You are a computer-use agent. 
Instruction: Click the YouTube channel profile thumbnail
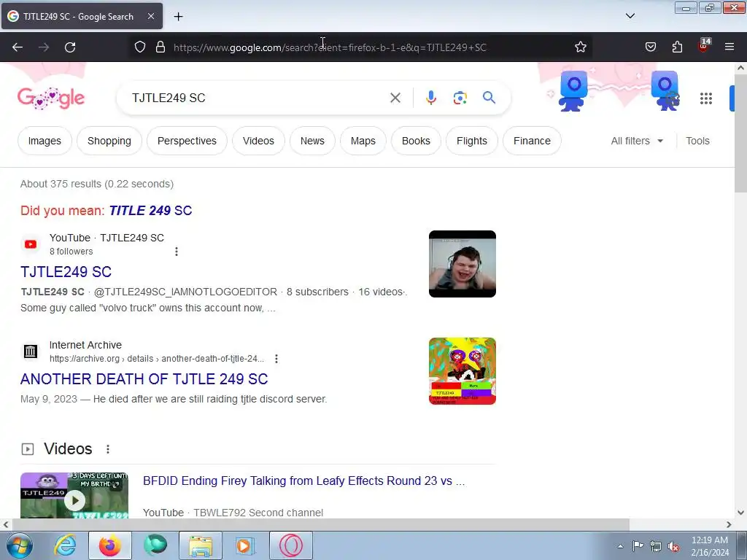462,264
